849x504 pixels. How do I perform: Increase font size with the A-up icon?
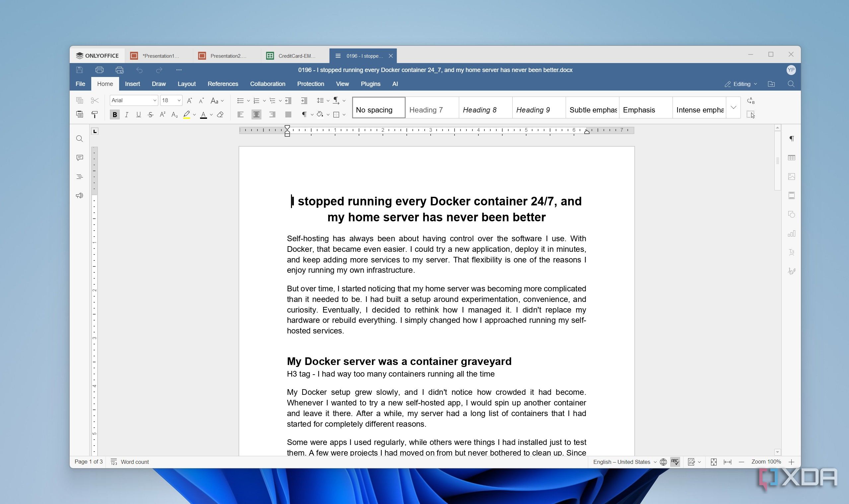189,100
